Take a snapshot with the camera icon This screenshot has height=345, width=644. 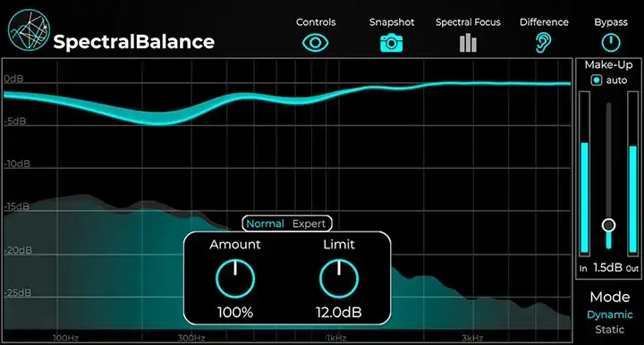click(x=392, y=43)
